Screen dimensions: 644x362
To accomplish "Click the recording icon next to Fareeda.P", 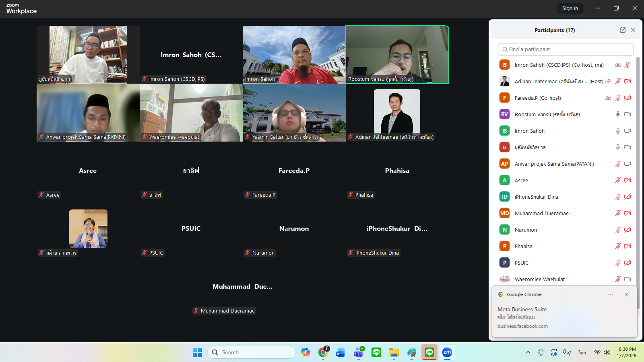I will (x=608, y=98).
